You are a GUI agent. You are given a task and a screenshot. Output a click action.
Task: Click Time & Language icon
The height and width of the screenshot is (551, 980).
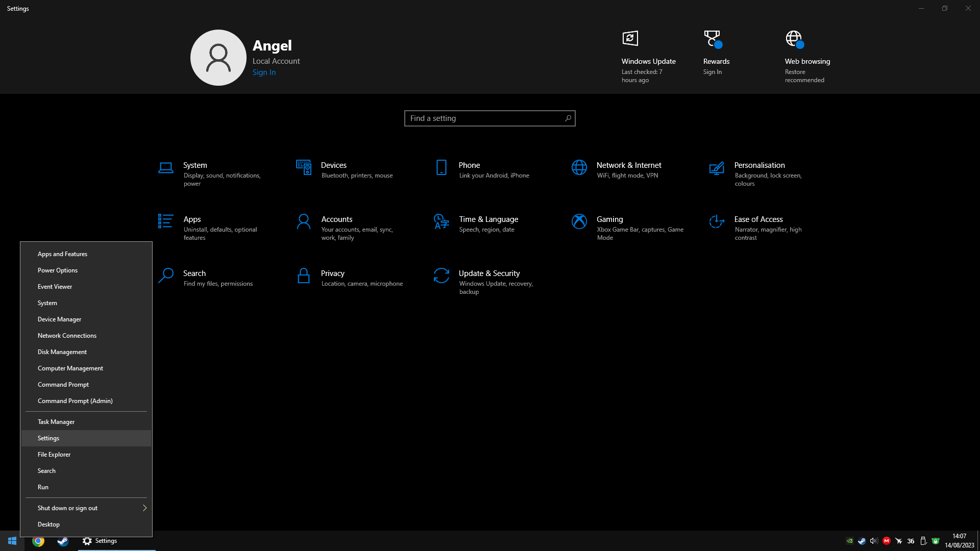[x=441, y=221]
